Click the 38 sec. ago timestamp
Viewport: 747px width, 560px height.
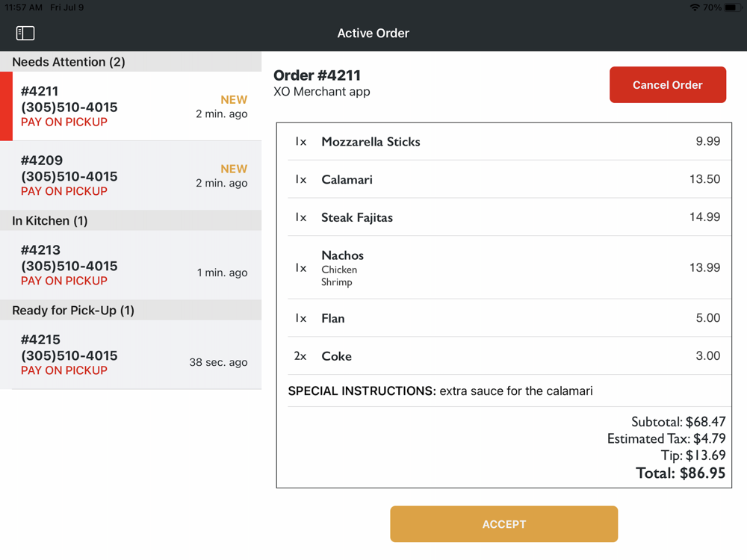218,362
